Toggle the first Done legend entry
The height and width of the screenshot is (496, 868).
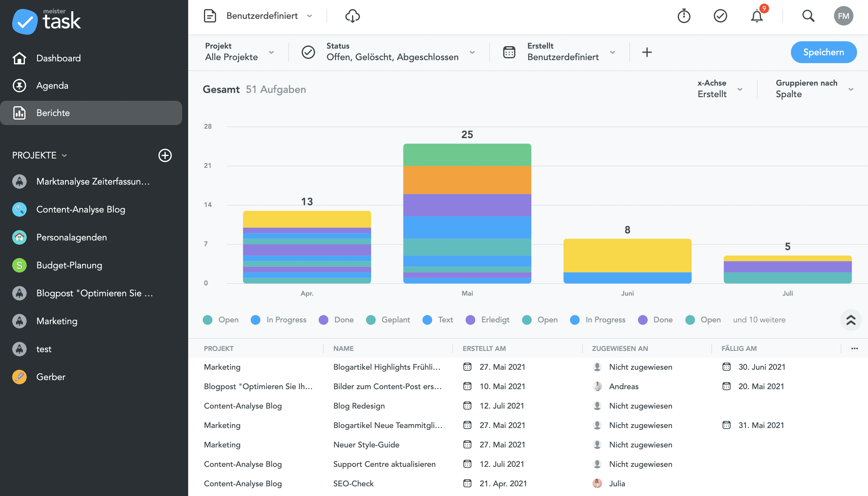(x=336, y=320)
